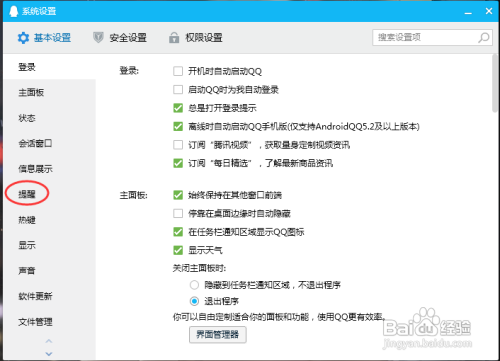This screenshot has height=361, width=500.
Task: Open 文件管理 in the sidebar
Action: 49,322
